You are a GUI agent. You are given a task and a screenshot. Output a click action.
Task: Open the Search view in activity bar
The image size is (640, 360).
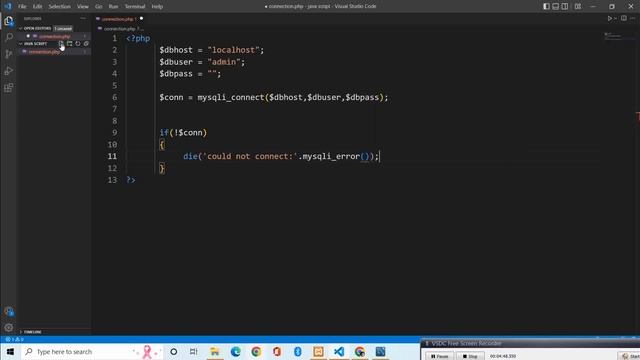click(9, 38)
